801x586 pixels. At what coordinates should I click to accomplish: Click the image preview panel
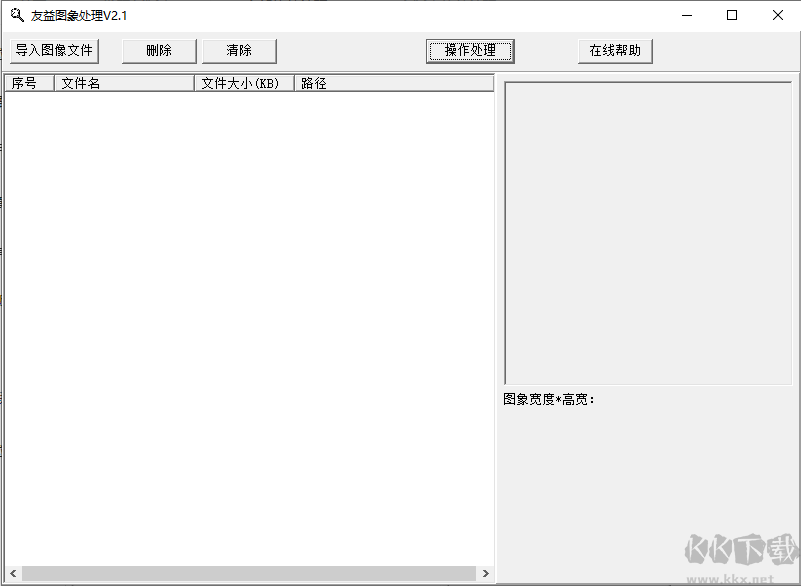coord(648,233)
